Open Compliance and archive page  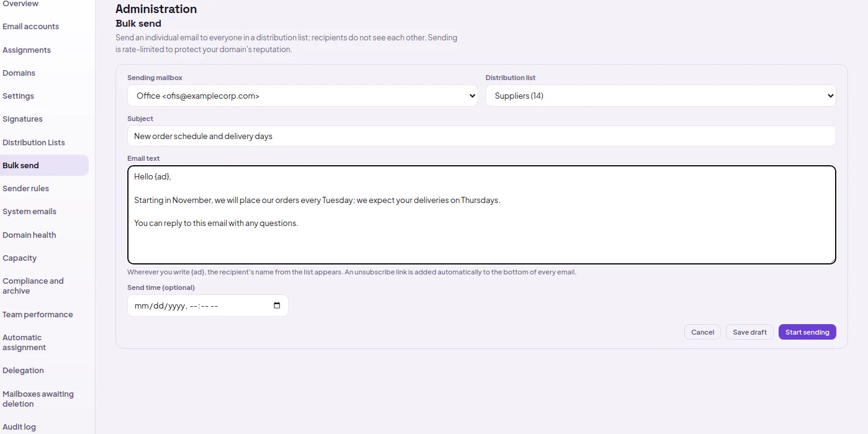tap(33, 286)
